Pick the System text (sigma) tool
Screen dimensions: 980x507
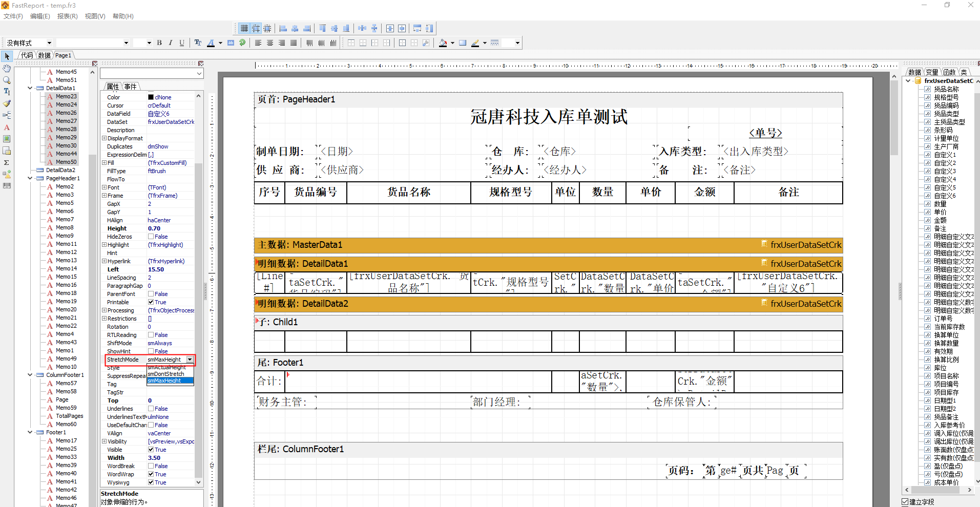pyautogui.click(x=7, y=162)
